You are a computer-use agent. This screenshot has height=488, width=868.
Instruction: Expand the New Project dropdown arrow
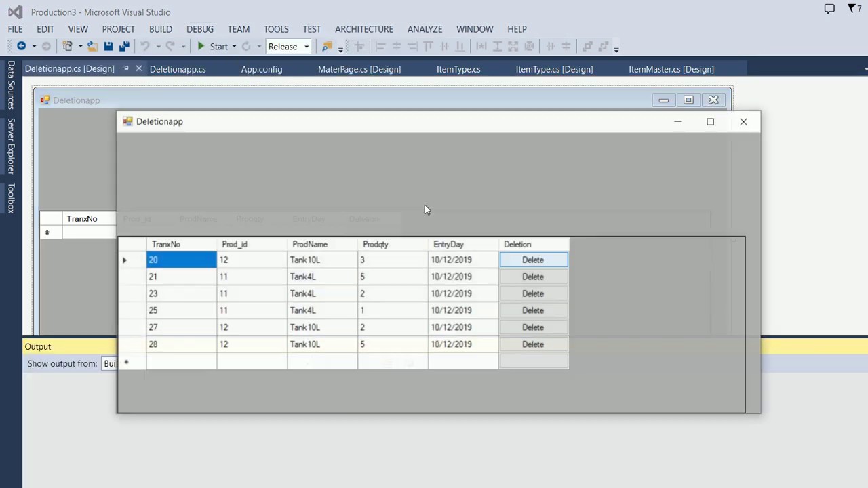tap(80, 47)
